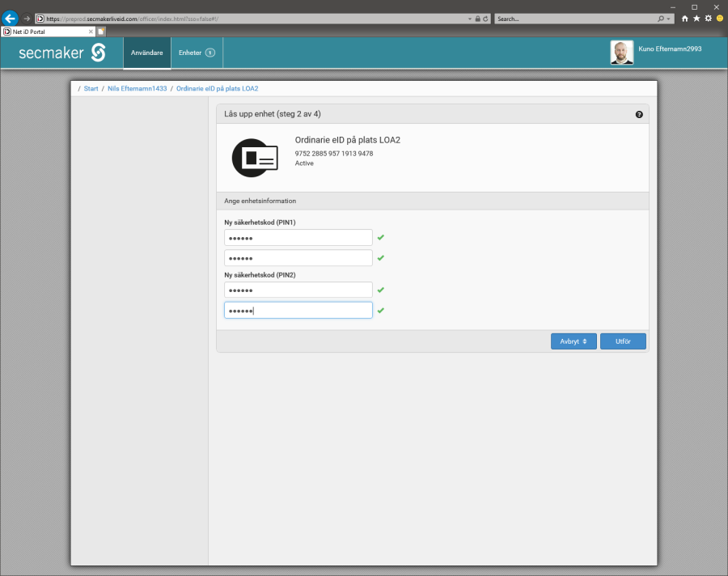Image resolution: width=728 pixels, height=576 pixels.
Task: Click the Ange enhetsinformation header
Action: point(260,201)
